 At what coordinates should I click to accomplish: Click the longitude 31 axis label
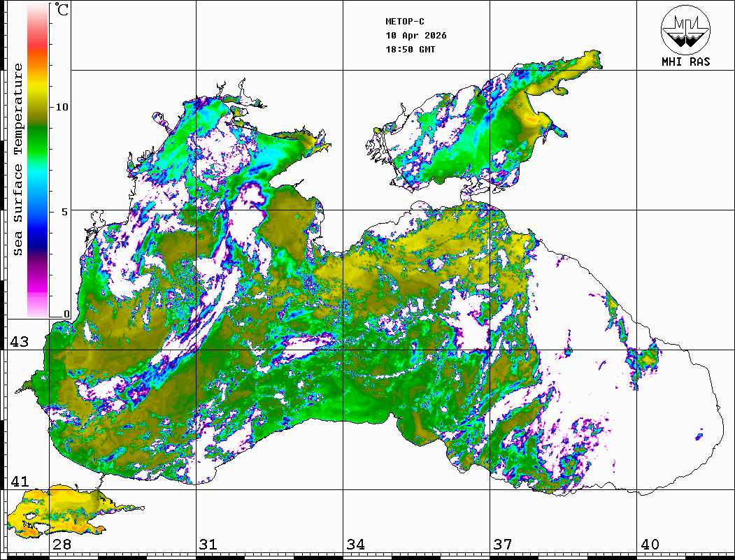pyautogui.click(x=208, y=545)
